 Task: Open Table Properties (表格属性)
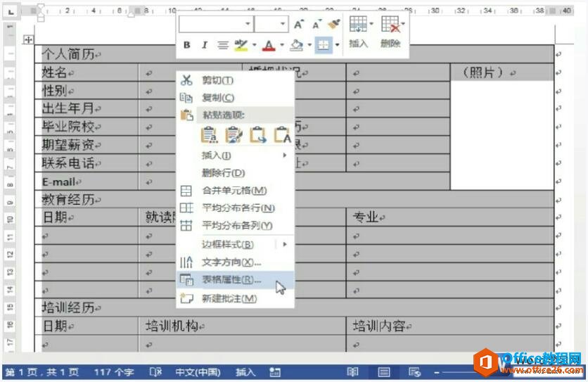tap(235, 280)
